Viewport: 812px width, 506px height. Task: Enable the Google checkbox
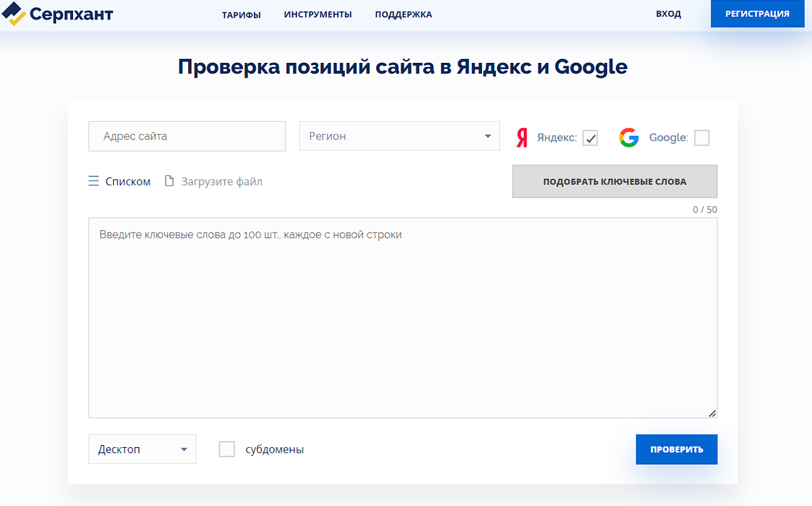(x=702, y=137)
